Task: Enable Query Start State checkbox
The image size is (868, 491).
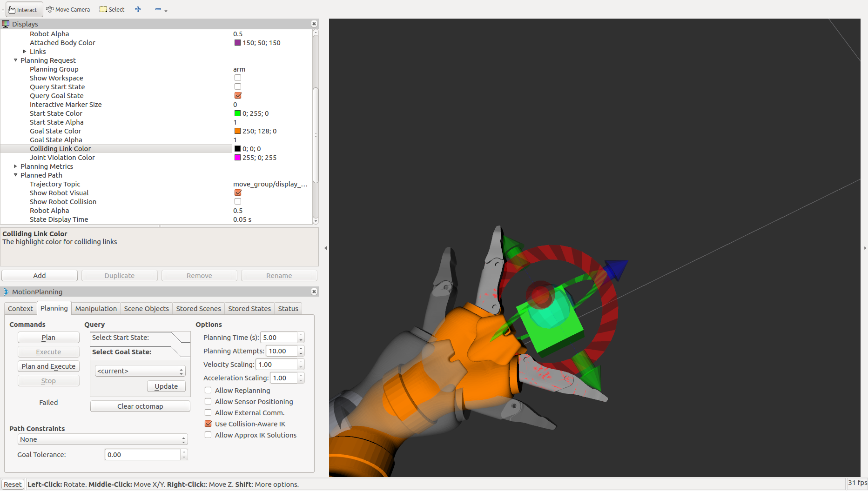Action: coord(238,86)
